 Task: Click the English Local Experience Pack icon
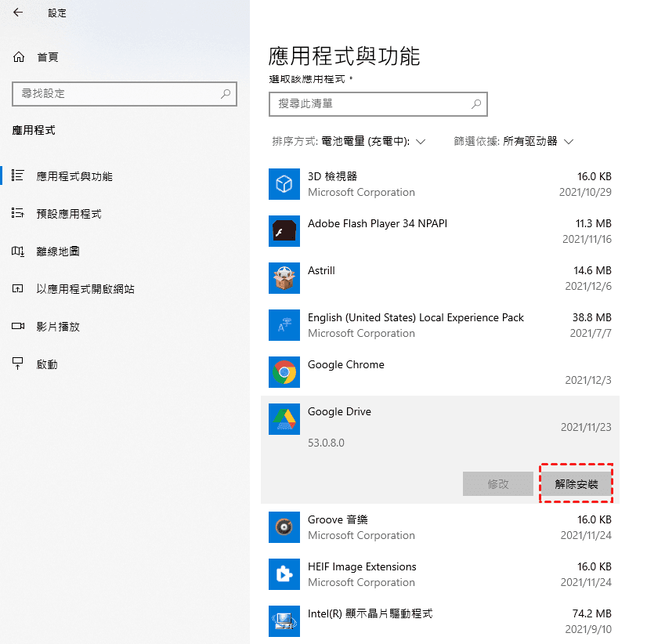click(284, 325)
